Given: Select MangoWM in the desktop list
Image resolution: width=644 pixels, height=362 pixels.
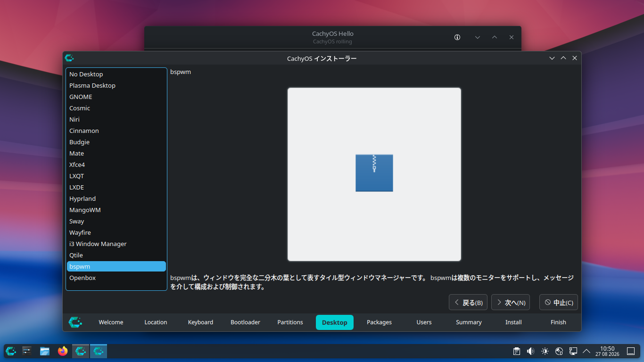Looking at the screenshot, I should [x=116, y=210].
